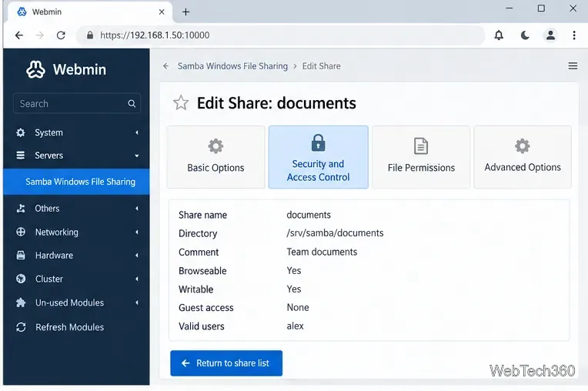Click the Webmin tab favicon
The width and height of the screenshot is (588, 391).
(22, 12)
